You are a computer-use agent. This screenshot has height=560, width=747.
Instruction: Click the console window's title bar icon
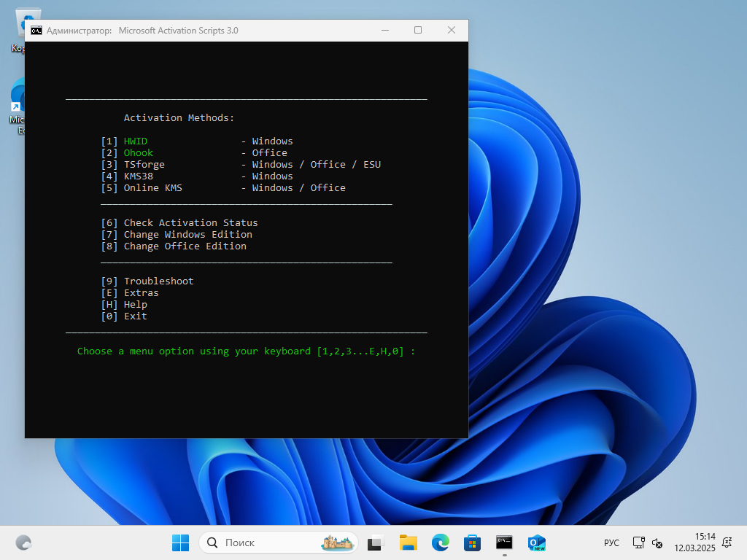pyautogui.click(x=36, y=31)
